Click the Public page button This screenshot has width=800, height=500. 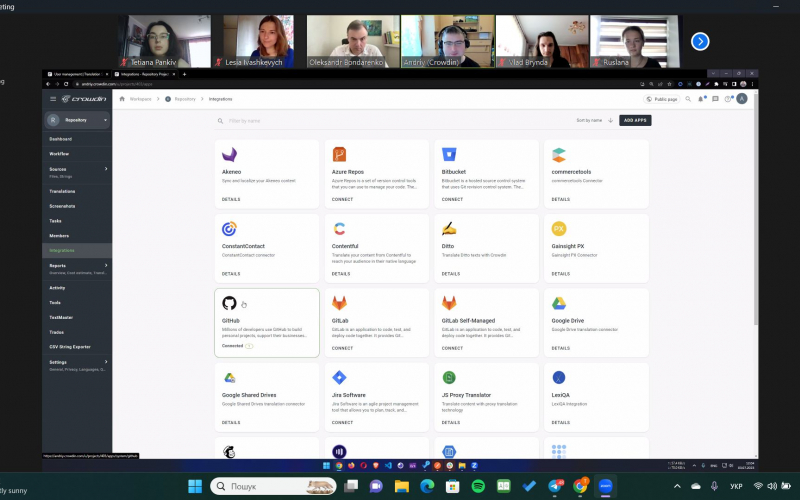point(662,99)
